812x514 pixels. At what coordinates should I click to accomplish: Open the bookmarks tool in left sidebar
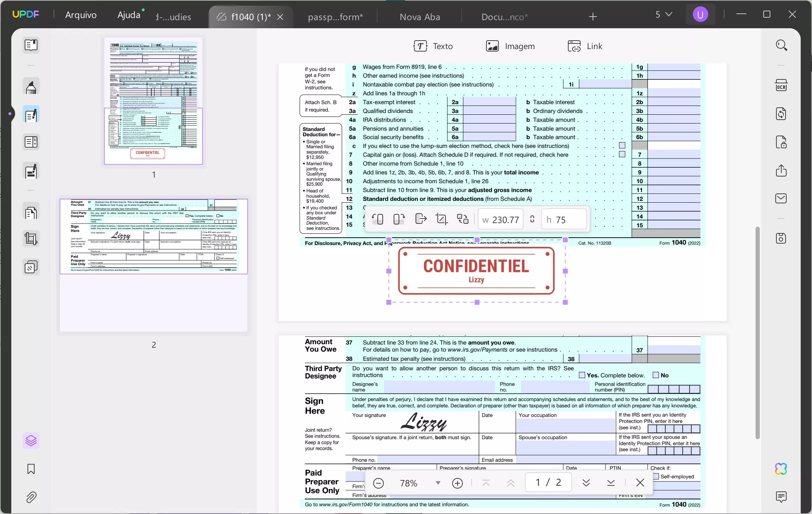tap(31, 469)
